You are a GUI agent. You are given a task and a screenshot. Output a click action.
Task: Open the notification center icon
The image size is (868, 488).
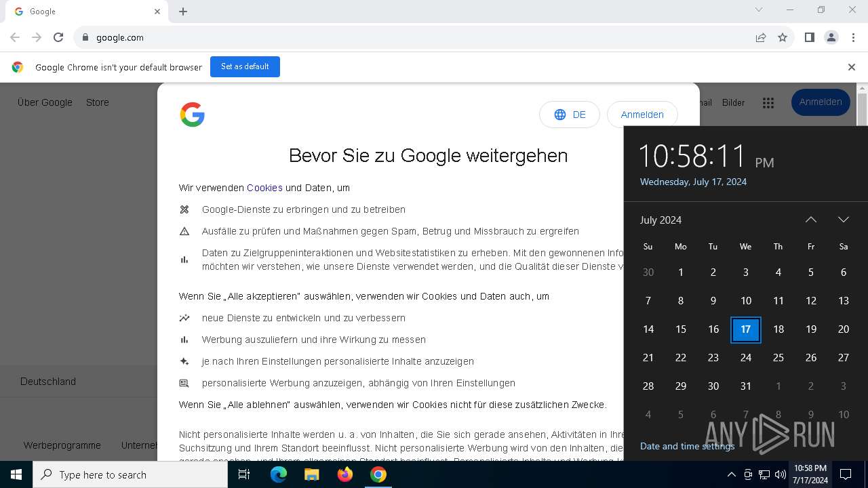[846, 474]
